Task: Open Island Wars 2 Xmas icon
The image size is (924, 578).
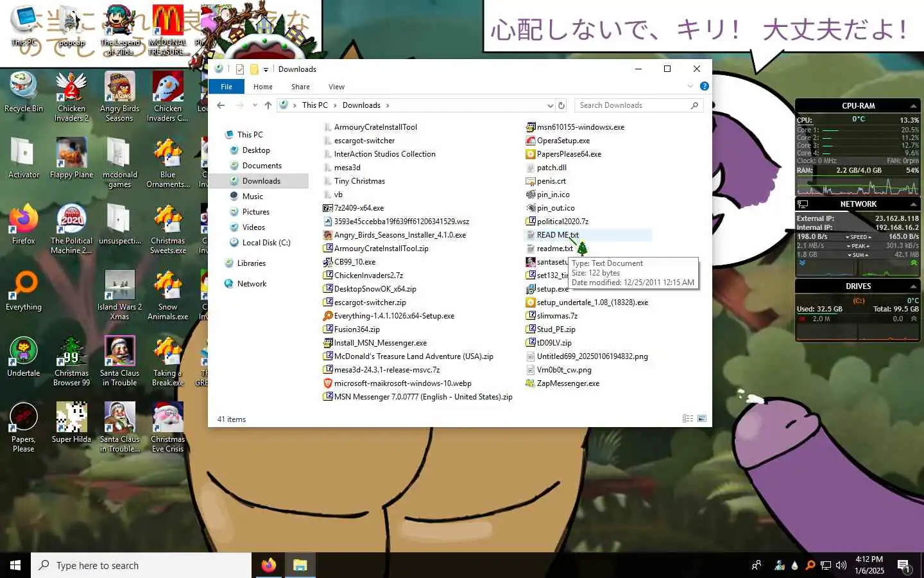Action: [119, 295]
